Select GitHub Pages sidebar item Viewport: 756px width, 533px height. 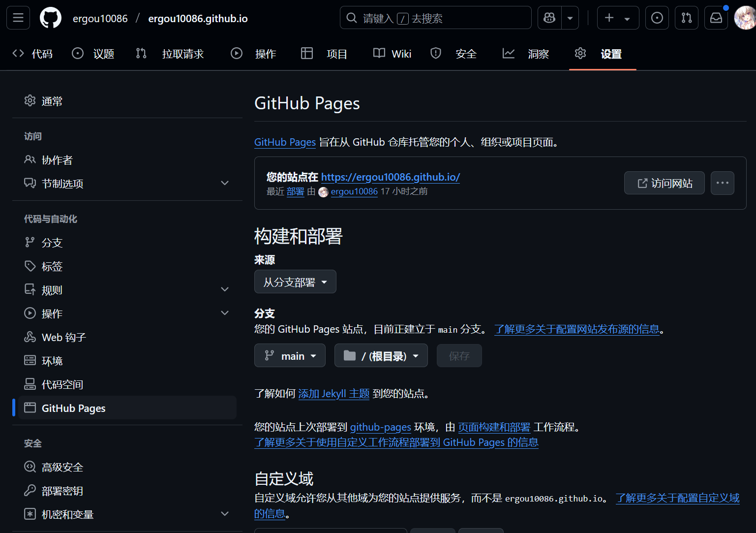(x=127, y=408)
